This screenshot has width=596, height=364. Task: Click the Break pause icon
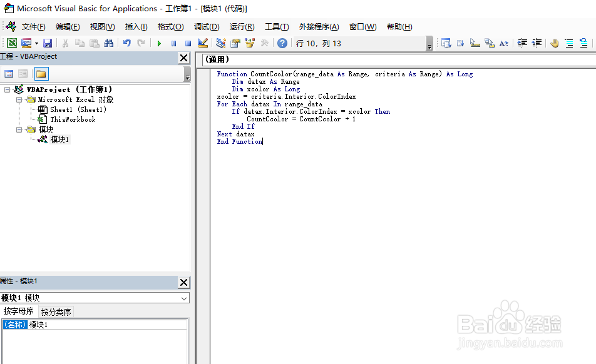[173, 43]
